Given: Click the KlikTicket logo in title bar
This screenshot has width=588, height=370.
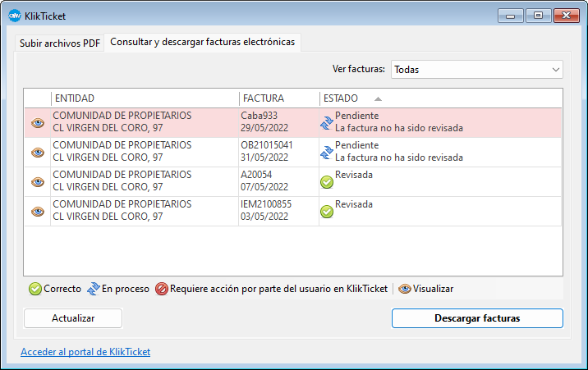Looking at the screenshot, I should point(14,16).
